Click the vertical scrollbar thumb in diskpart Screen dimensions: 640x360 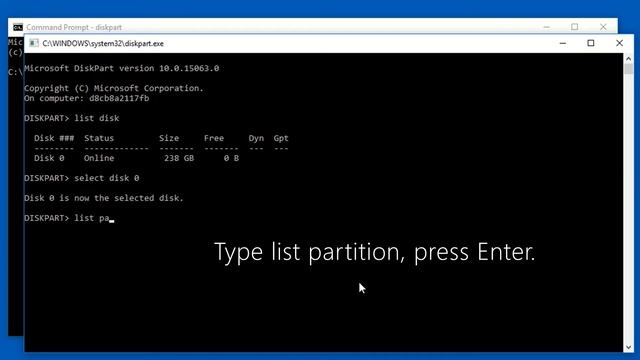629,69
